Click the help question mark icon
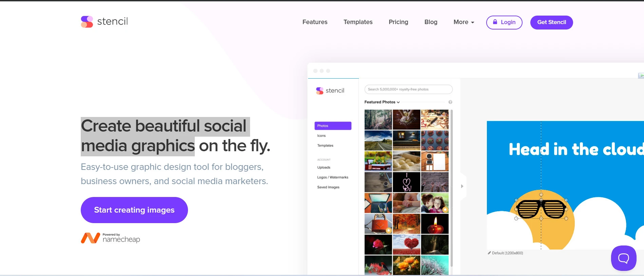Image resolution: width=644 pixels, height=276 pixels. point(450,102)
